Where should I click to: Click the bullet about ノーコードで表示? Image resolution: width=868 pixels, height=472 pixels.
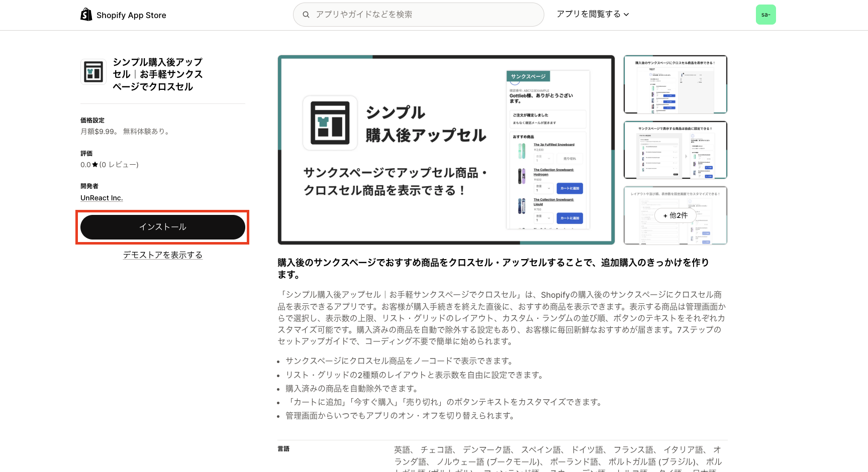pos(400,361)
